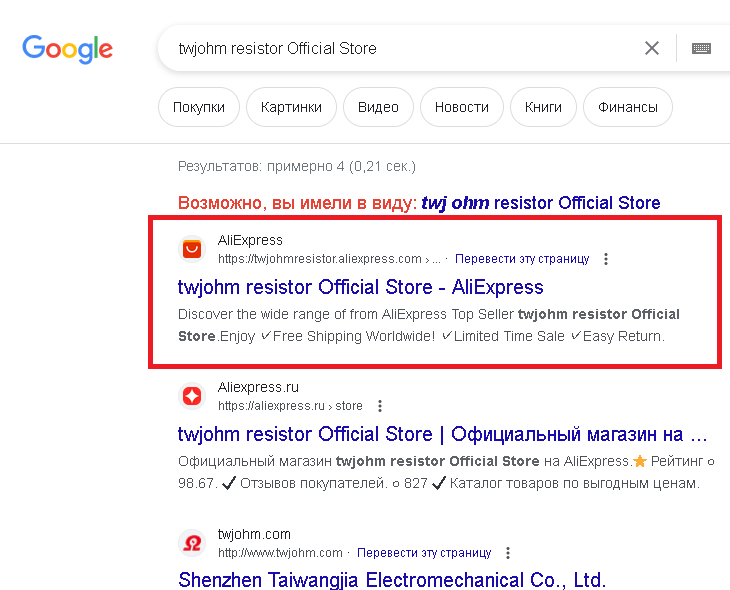
Task: Open the three-dot menu for the twjohm.com result
Action: click(507, 553)
